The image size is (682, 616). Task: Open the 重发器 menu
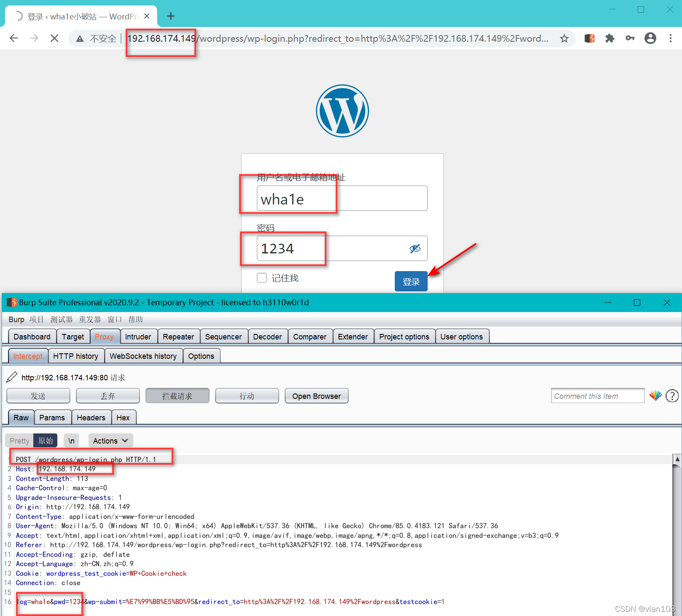click(x=90, y=320)
